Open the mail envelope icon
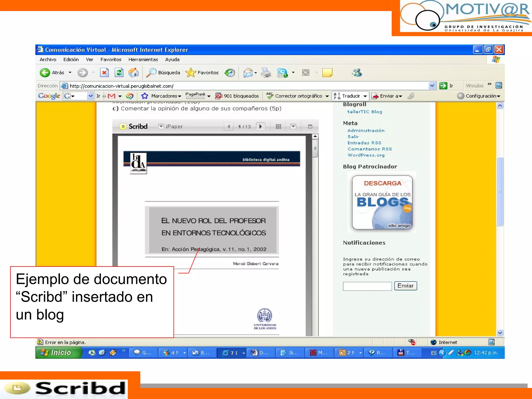 pos(248,72)
